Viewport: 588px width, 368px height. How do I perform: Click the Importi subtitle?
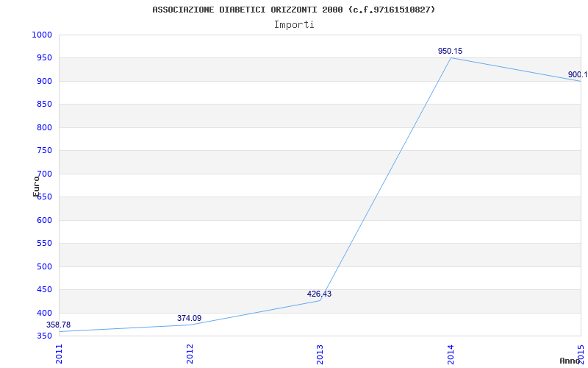point(294,25)
